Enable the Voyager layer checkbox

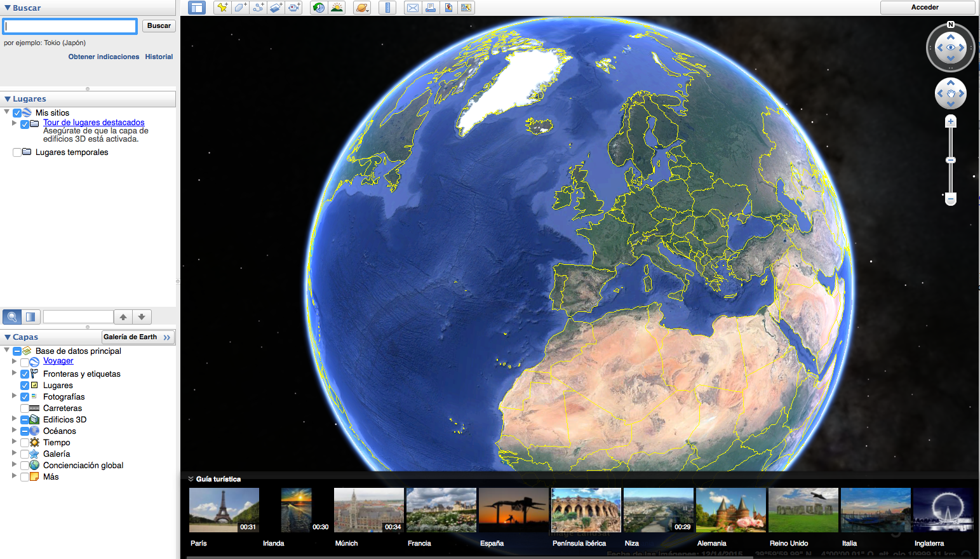[25, 363]
